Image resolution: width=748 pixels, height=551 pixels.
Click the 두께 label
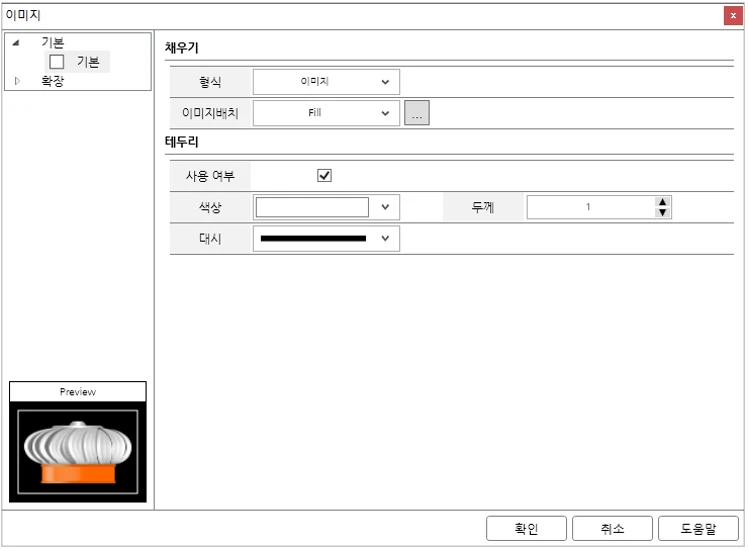(x=482, y=207)
